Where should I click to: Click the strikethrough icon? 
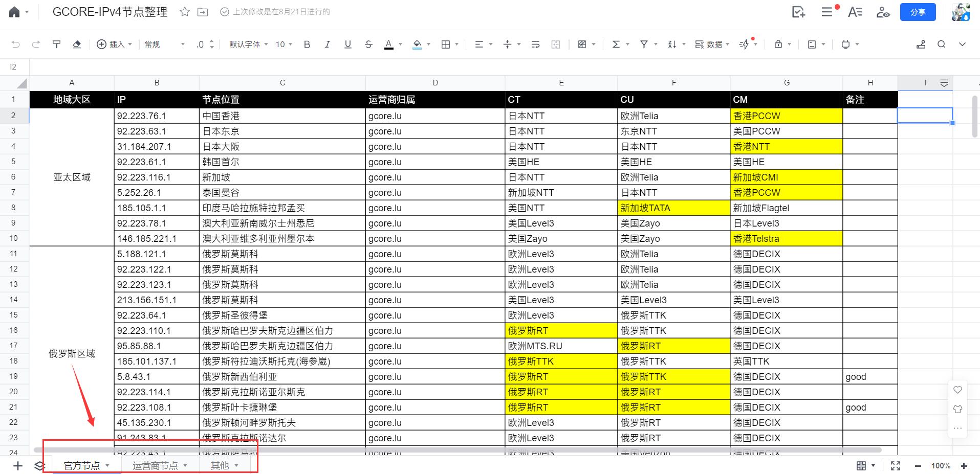pyautogui.click(x=368, y=44)
